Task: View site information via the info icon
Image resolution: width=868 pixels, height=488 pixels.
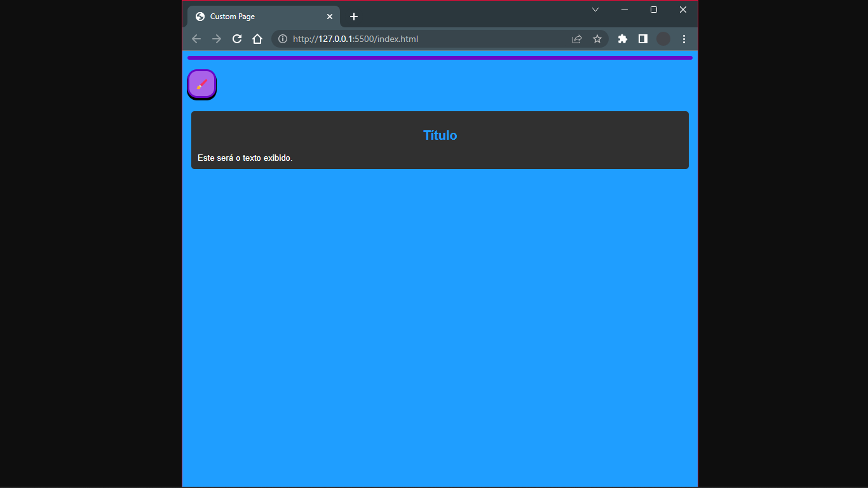Action: coord(281,39)
